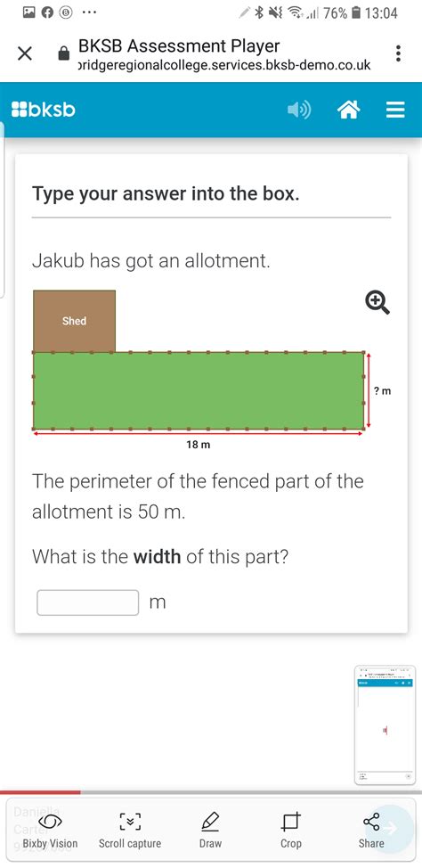Screen dimensions: 422x868
Task: Go to home via the house icon
Action: pyautogui.click(x=349, y=111)
